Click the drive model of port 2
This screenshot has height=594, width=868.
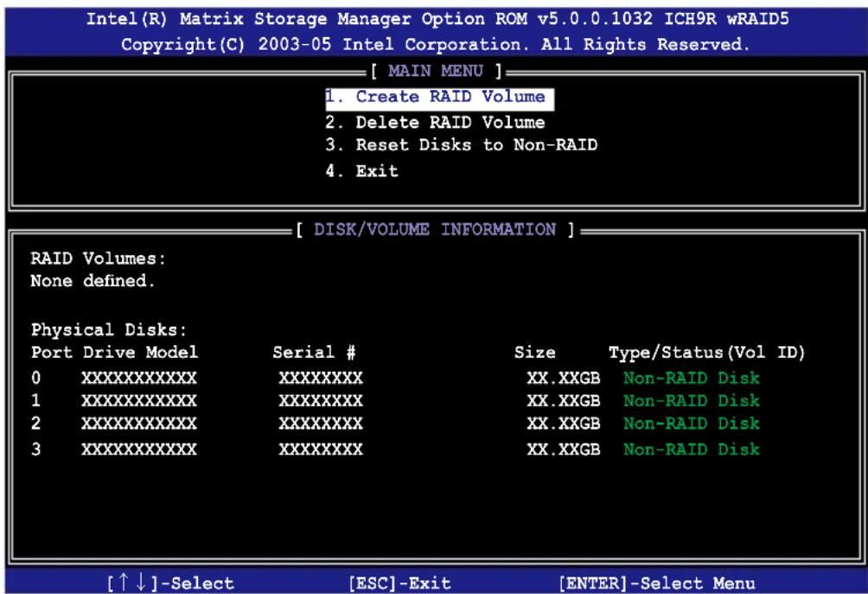click(x=139, y=424)
